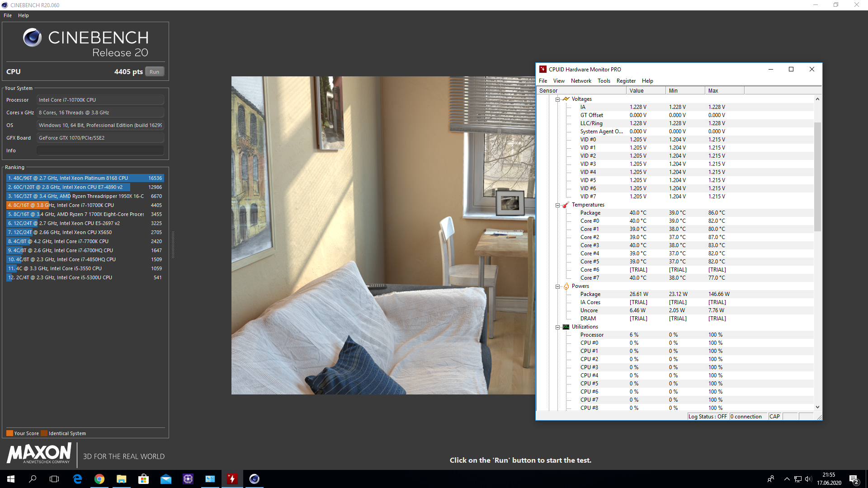Select the Ryzen Threadripper 1950X ranking entry

pos(85,196)
